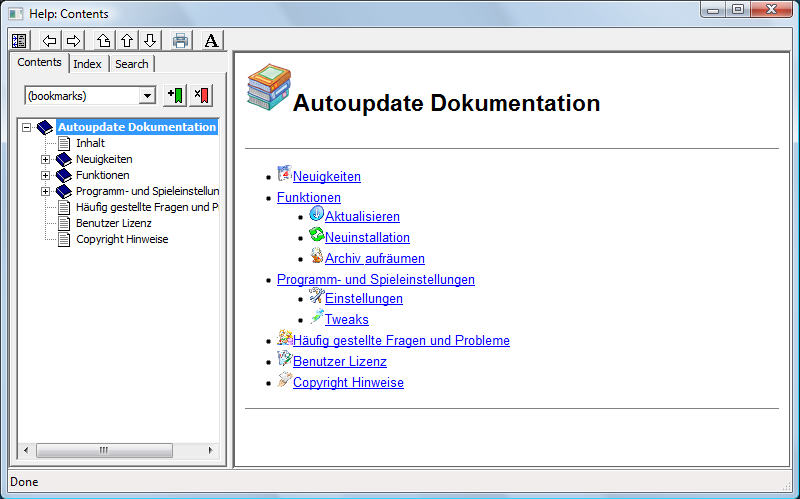Screen dimensions: 800x499
Task: Expand the Funktionen tree node
Action: pyautogui.click(x=45, y=175)
